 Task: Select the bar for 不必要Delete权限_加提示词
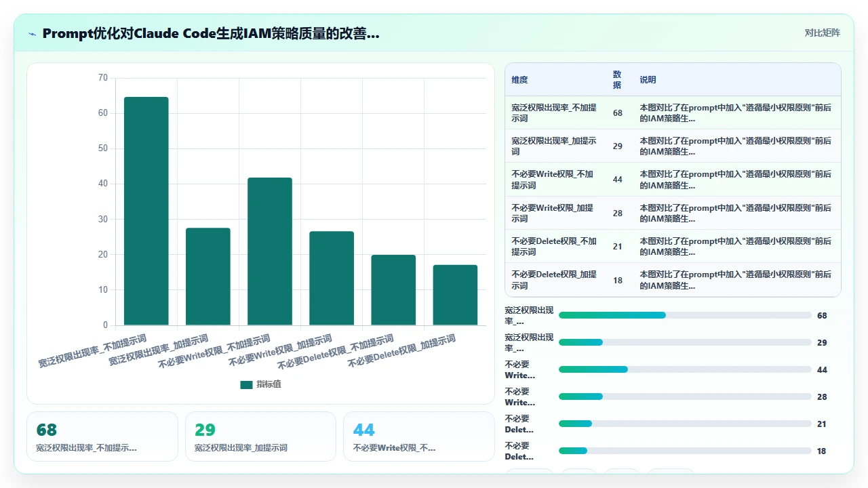coord(455,295)
